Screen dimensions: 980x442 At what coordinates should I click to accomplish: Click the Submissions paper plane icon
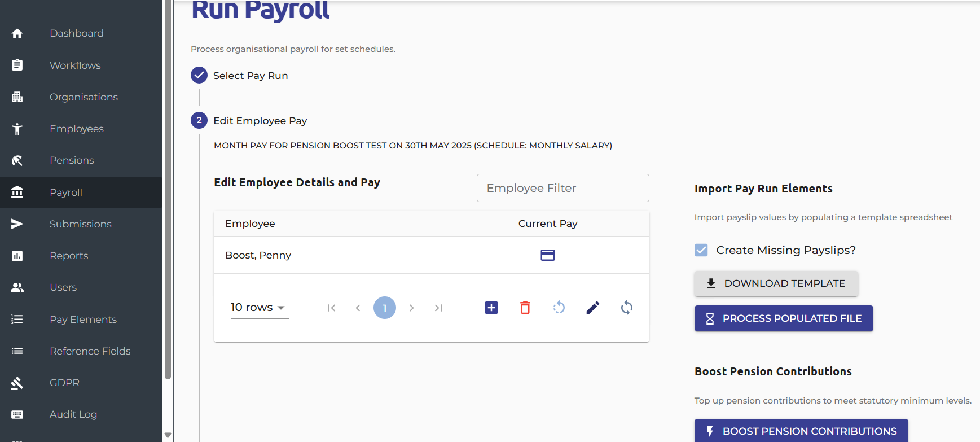pos(17,224)
